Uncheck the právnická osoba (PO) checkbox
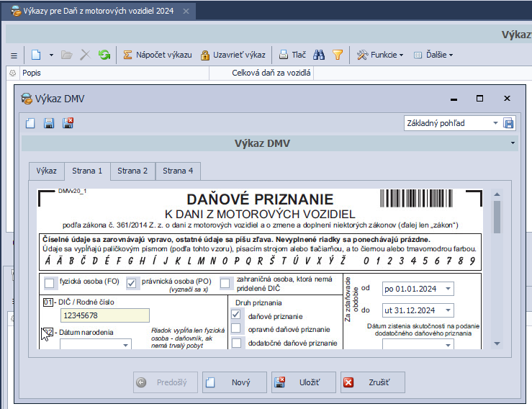 [132, 283]
